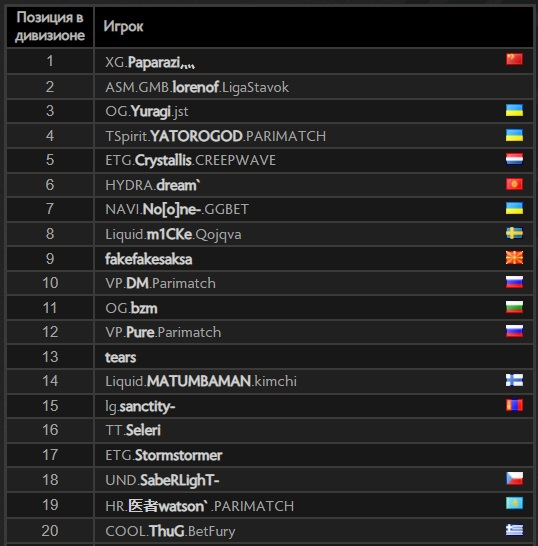Click Bulgaria flag in OG.bzm row
Viewport: 538px width, 546px height.
(x=514, y=307)
